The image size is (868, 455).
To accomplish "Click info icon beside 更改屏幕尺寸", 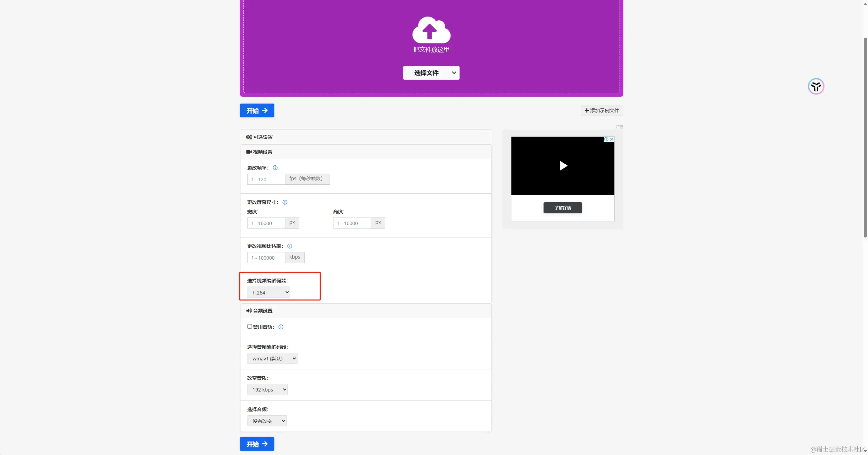I will (x=285, y=202).
